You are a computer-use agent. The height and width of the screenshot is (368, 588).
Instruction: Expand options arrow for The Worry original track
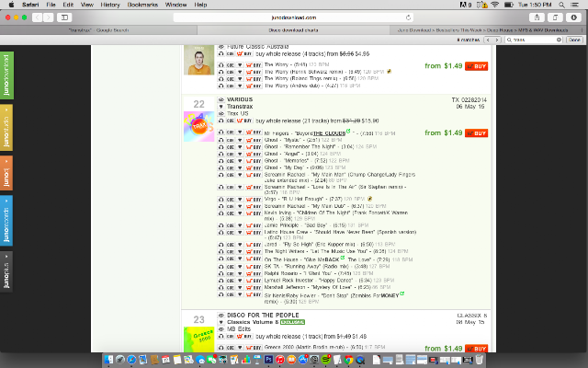(x=240, y=65)
